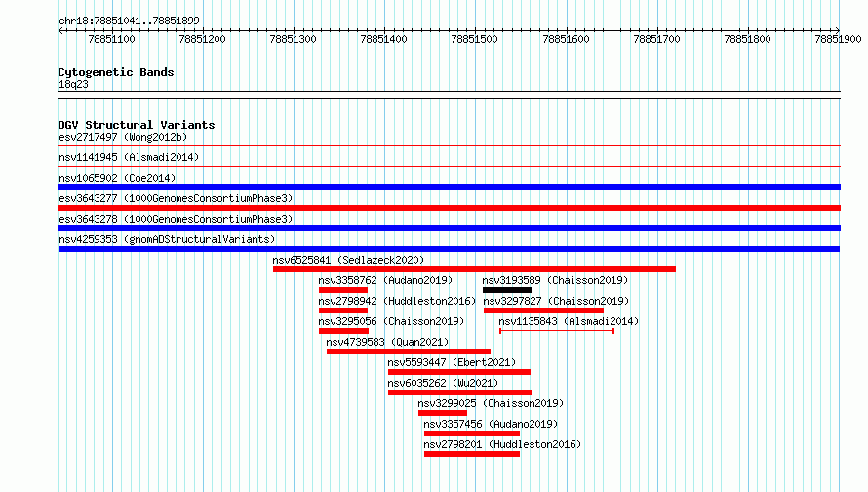
Task: Open the nsv3299025 (Chaisson2019) label
Action: click(491, 403)
